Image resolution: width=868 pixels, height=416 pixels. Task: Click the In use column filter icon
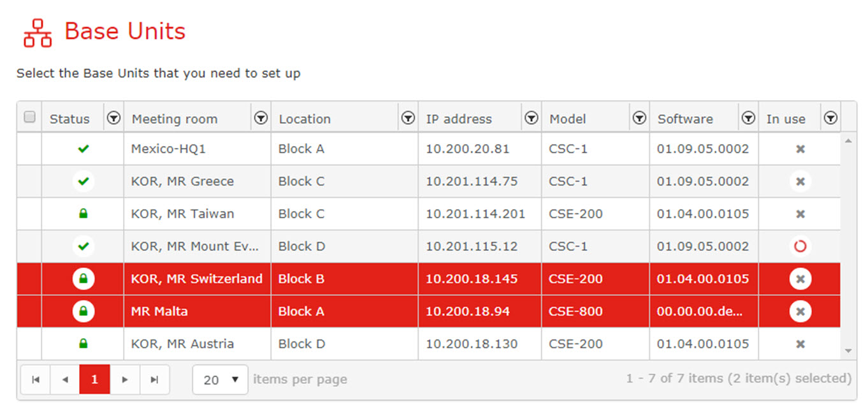(830, 118)
